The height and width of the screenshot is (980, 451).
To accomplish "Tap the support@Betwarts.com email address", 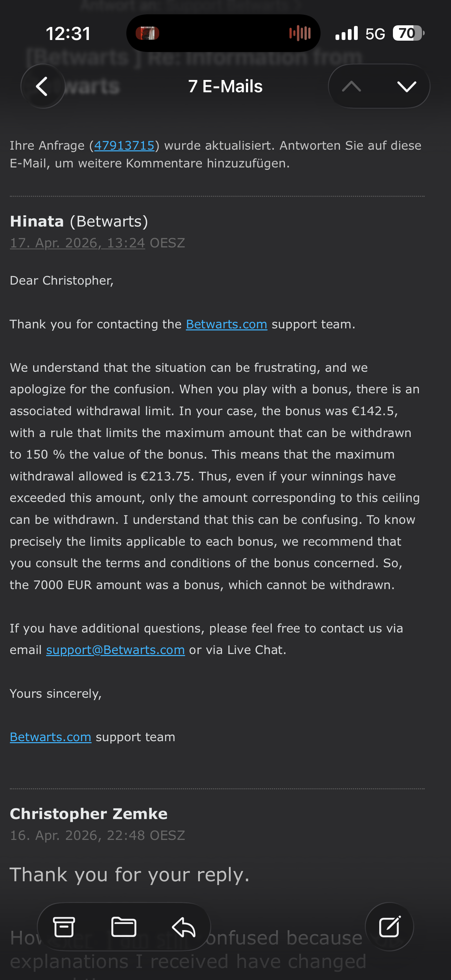I will [115, 650].
